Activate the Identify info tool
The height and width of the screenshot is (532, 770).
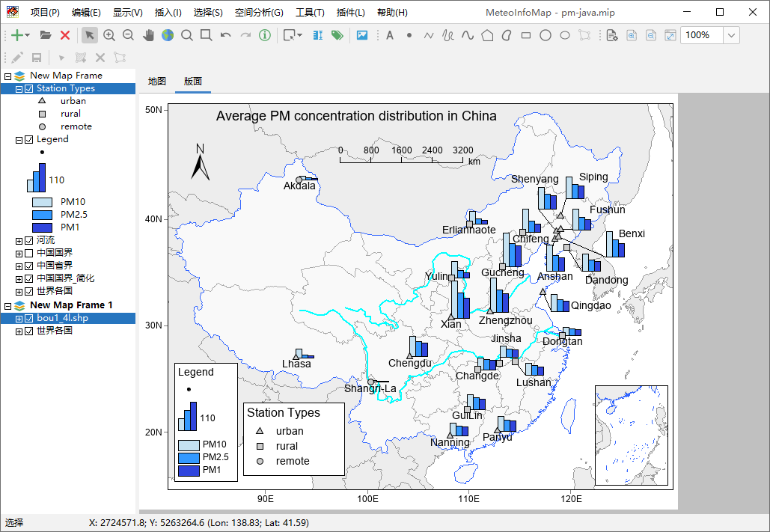click(265, 35)
